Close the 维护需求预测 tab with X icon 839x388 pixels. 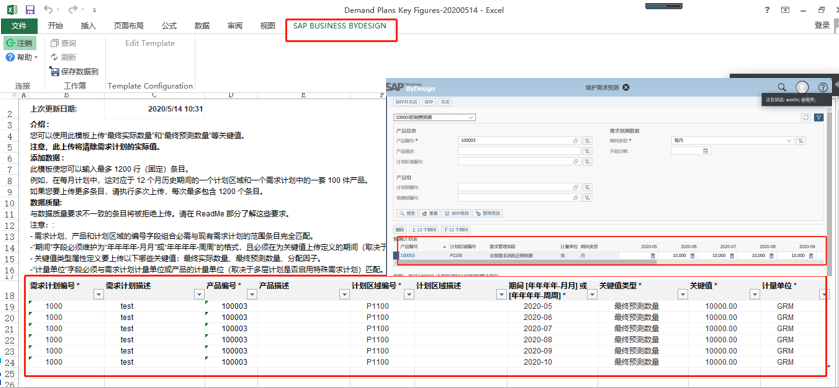626,87
